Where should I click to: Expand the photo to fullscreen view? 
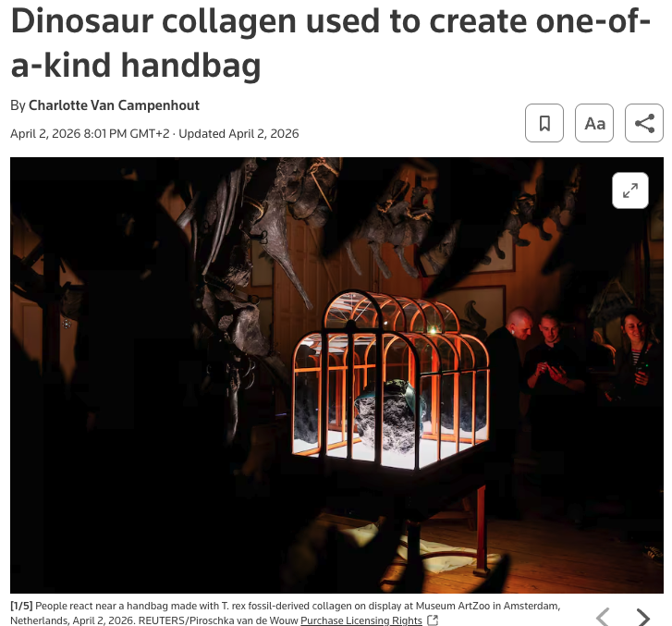click(630, 190)
